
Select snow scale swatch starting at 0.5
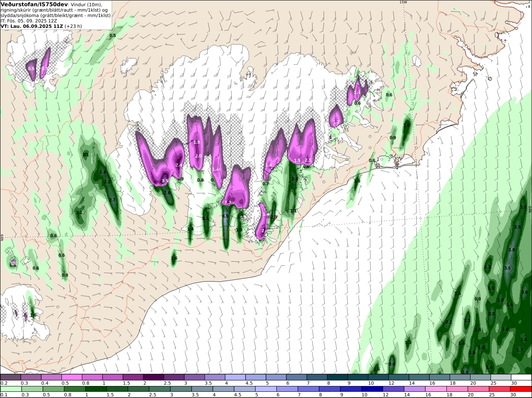coord(72,377)
